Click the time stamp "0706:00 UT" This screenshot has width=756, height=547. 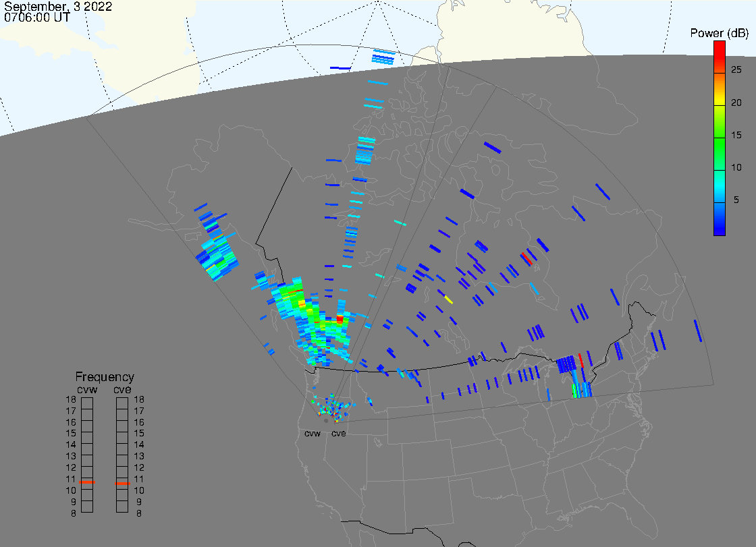pyautogui.click(x=37, y=18)
